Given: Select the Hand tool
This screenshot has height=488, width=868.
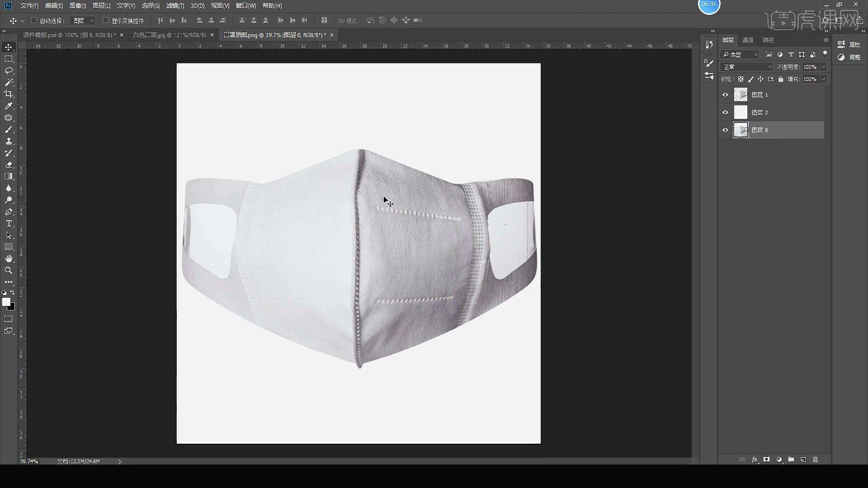Looking at the screenshot, I should point(9,258).
